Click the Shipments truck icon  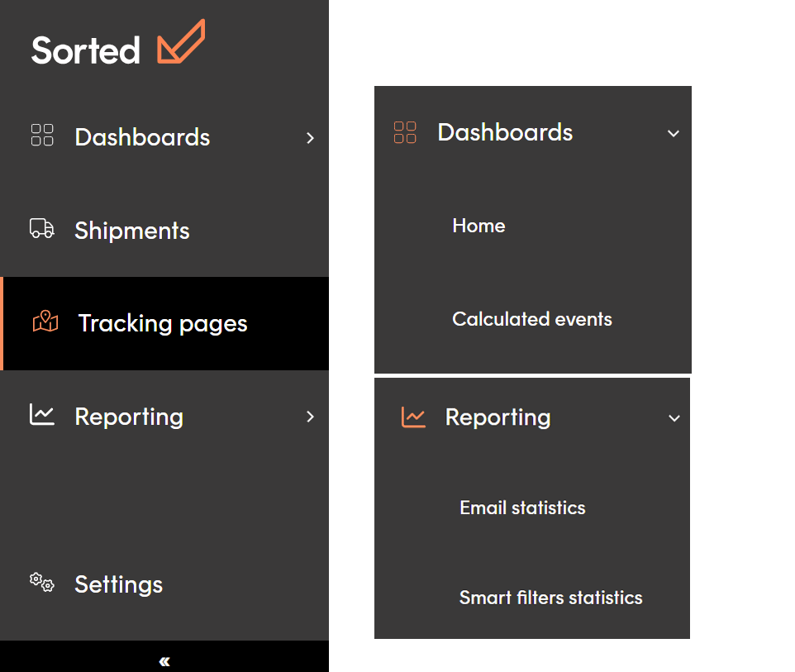(42, 228)
